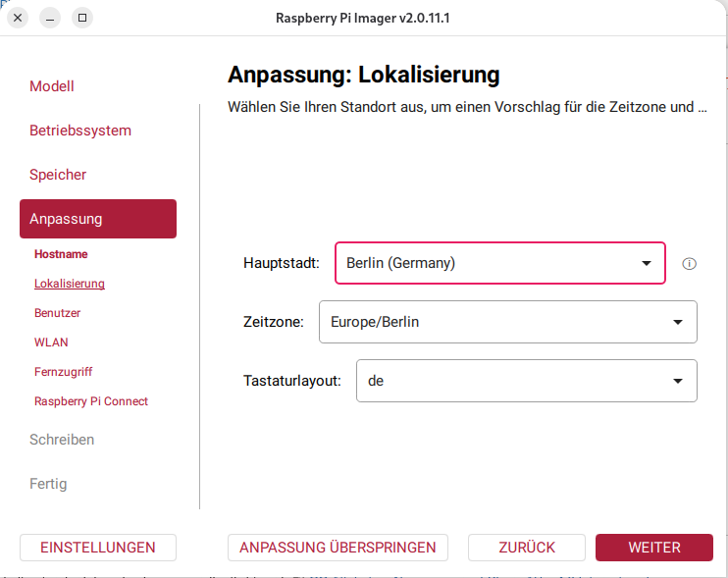This screenshot has height=578, width=728.
Task: Go to the Fernzugriff sub-step
Action: pos(63,372)
